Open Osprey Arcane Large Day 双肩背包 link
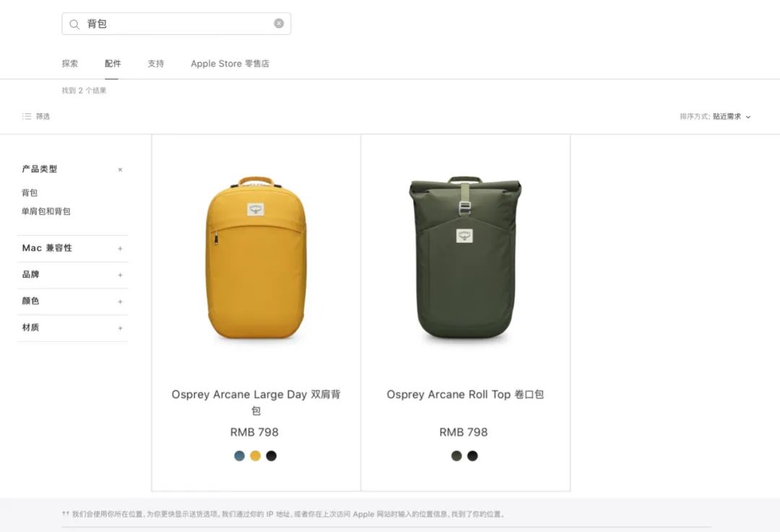This screenshot has width=780, height=532. point(256,402)
